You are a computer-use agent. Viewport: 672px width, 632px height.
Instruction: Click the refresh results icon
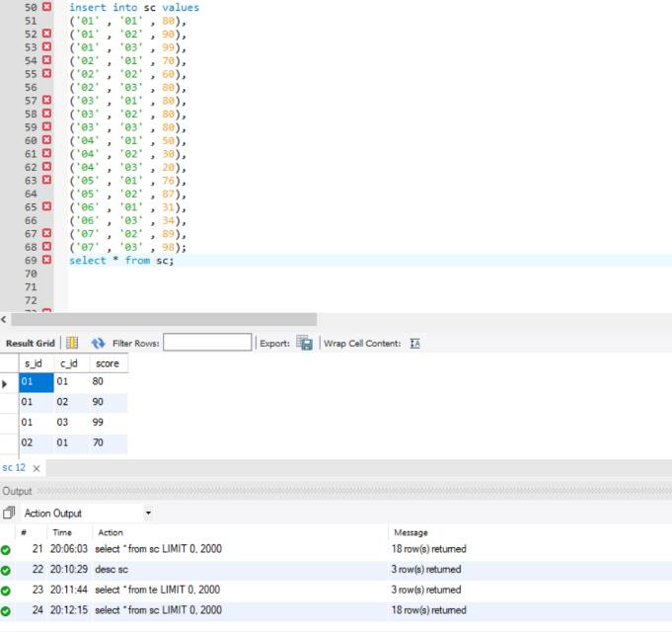tap(98, 344)
